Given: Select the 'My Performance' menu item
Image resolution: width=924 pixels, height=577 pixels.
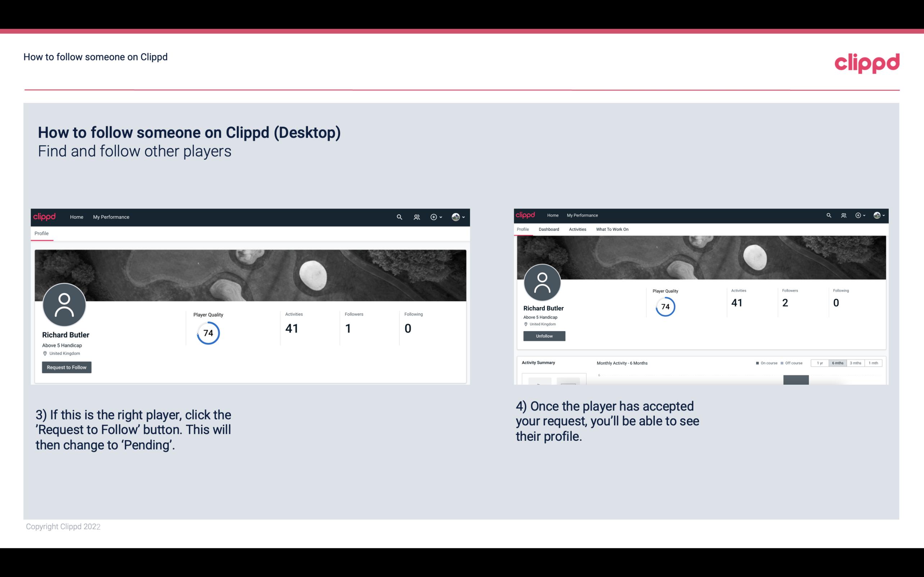Looking at the screenshot, I should coord(111,217).
